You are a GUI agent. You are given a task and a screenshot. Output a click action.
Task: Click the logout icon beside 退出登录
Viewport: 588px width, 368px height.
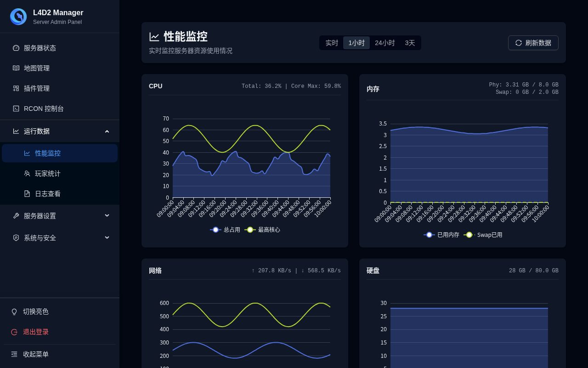14,332
